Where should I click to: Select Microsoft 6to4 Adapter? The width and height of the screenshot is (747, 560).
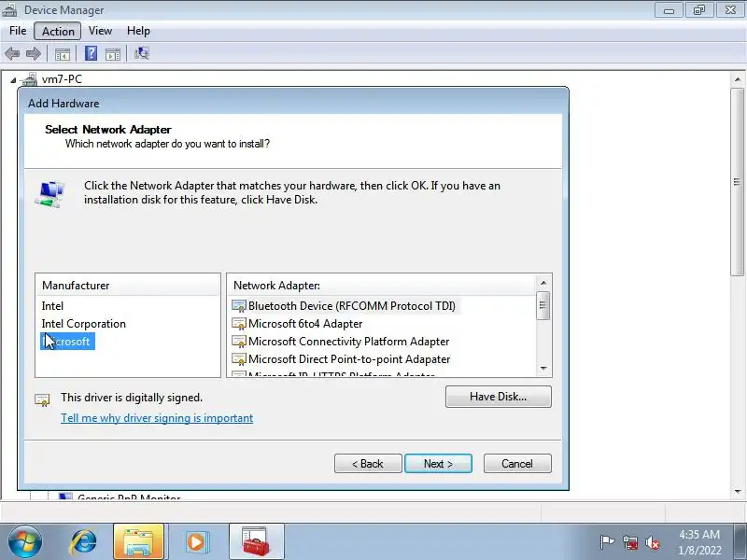click(x=305, y=324)
